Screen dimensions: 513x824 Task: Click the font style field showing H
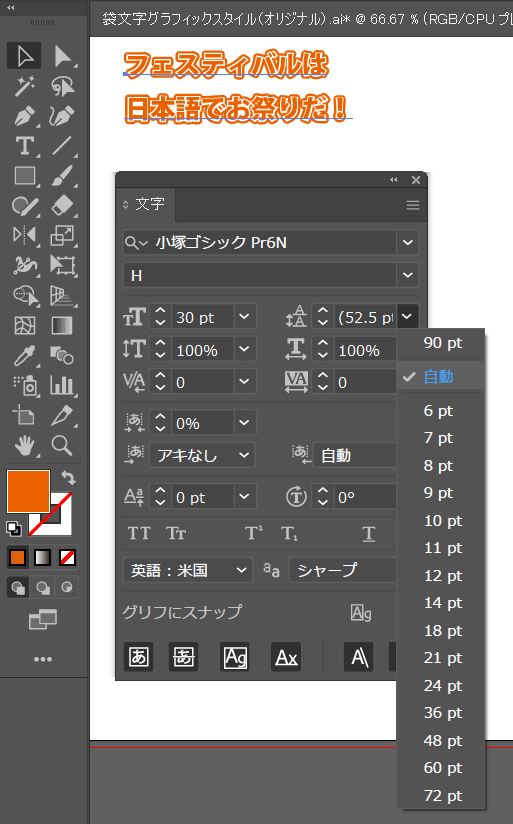(260, 275)
